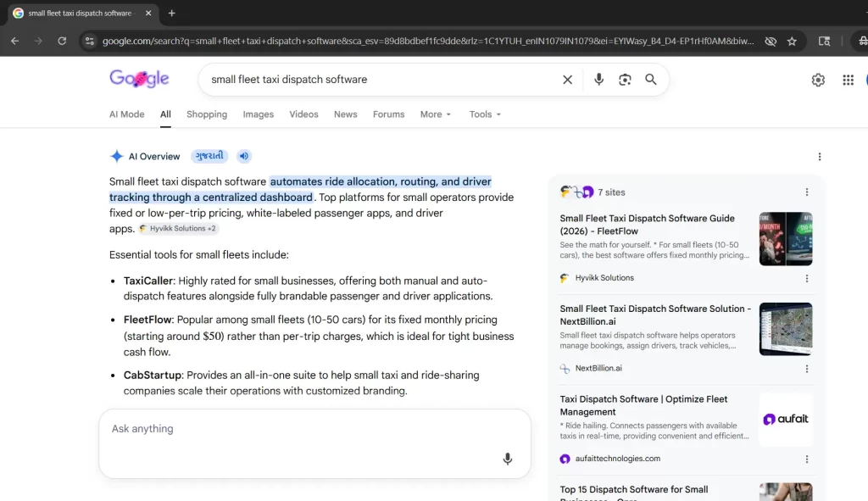This screenshot has height=501, width=868.
Task: Listen to the AI Overview audio
Action: (243, 156)
